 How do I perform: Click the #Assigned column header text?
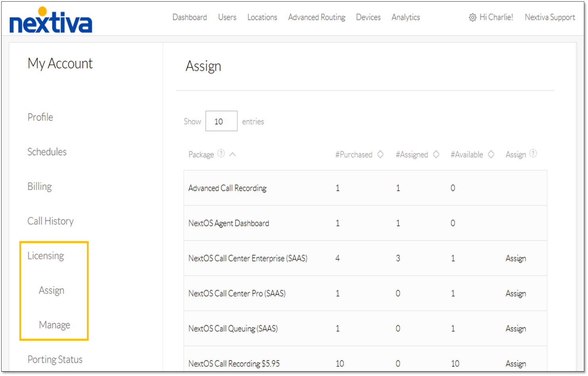click(412, 155)
